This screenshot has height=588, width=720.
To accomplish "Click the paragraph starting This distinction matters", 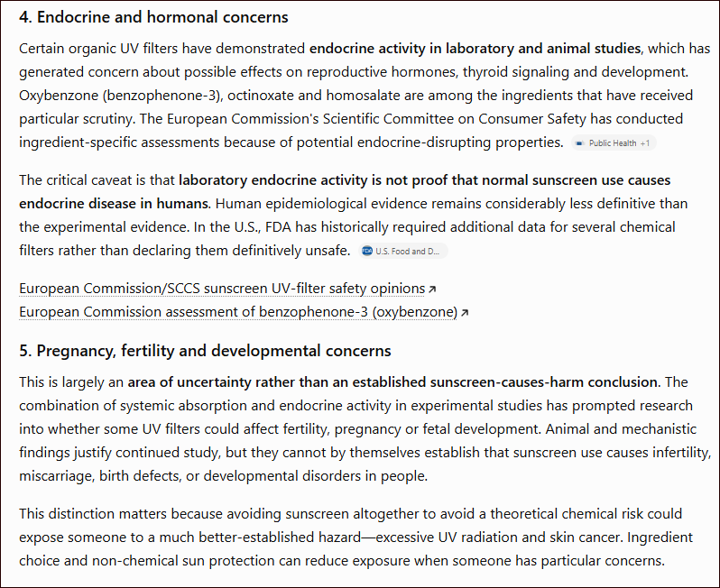I will (x=355, y=537).
